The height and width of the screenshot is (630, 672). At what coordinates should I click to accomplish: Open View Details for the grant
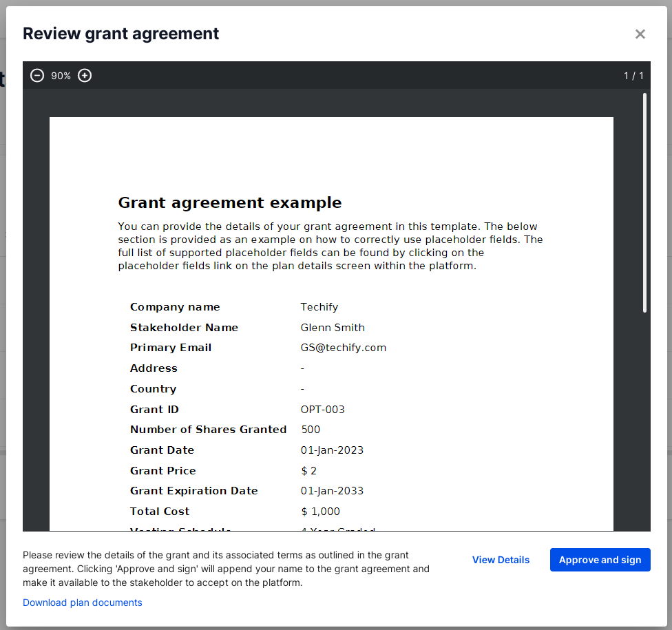point(501,560)
